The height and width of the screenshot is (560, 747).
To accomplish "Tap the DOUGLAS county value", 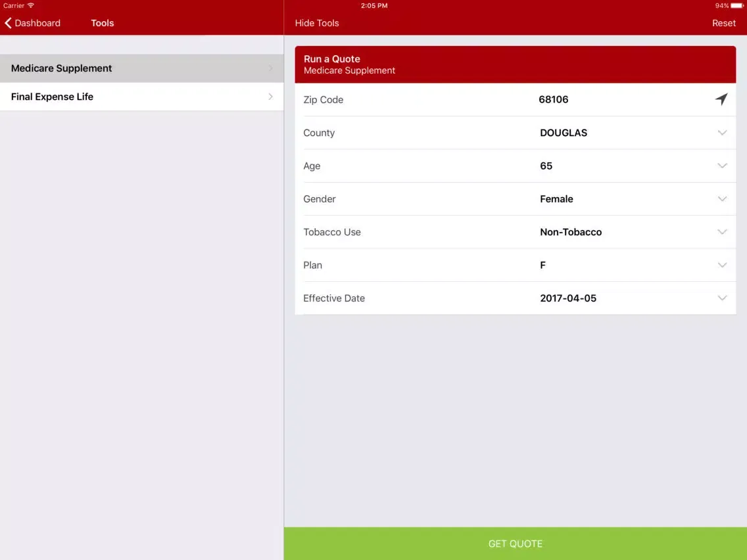I will tap(564, 133).
